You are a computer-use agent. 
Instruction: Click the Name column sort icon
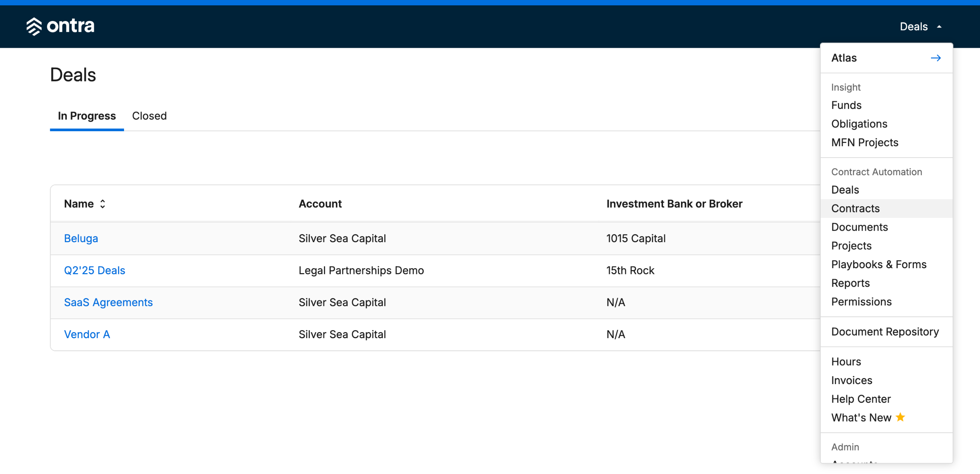[103, 204]
